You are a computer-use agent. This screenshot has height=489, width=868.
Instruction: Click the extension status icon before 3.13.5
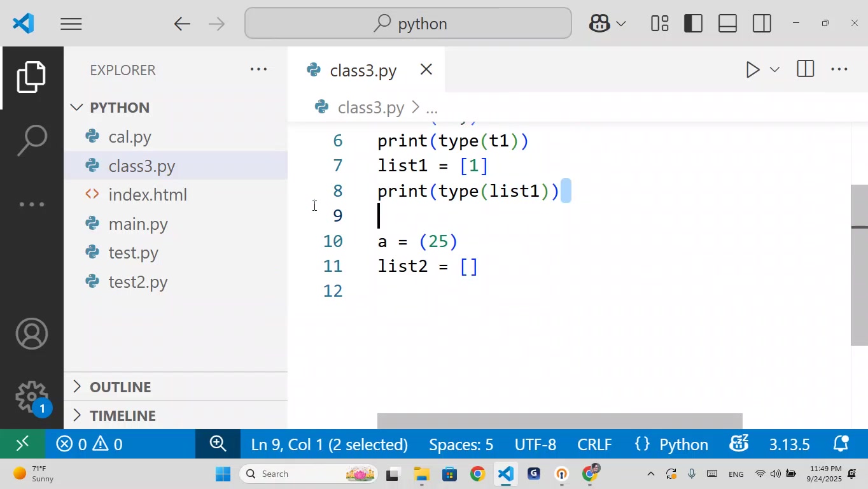coord(739,444)
